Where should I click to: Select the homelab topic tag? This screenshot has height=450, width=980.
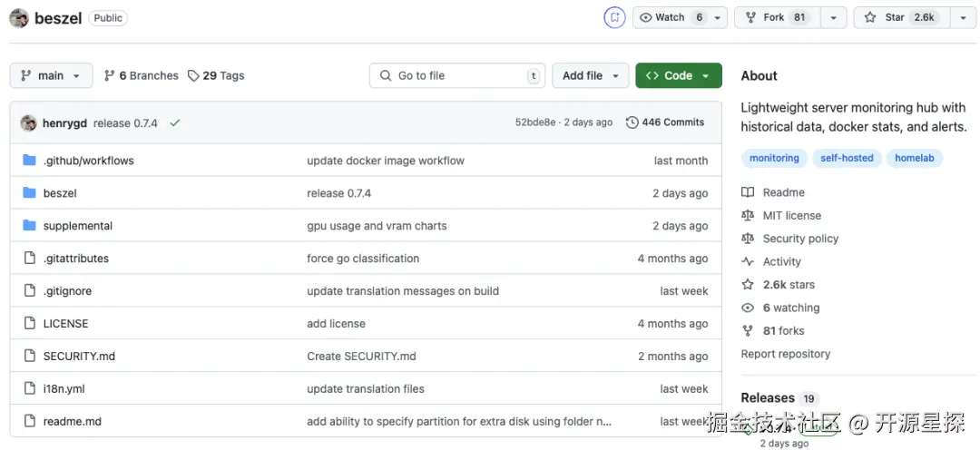[915, 158]
